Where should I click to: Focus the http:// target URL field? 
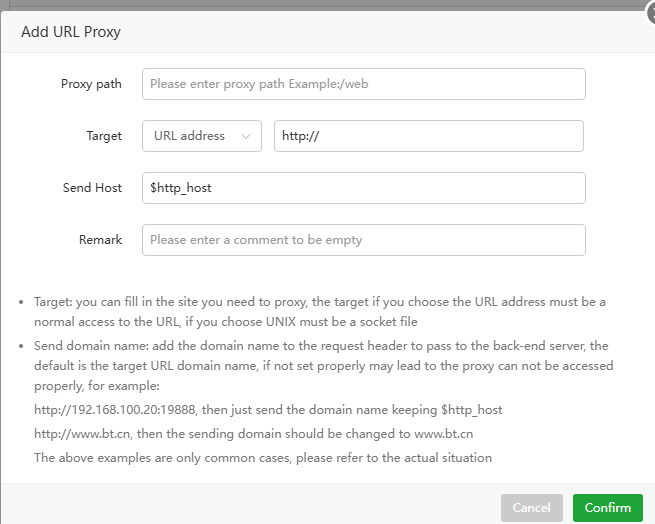(428, 136)
